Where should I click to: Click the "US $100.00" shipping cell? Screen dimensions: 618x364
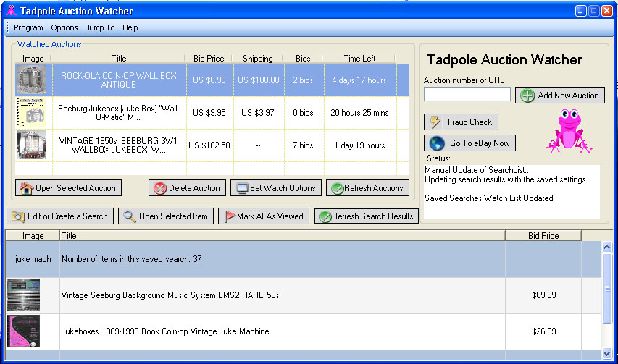click(x=259, y=80)
